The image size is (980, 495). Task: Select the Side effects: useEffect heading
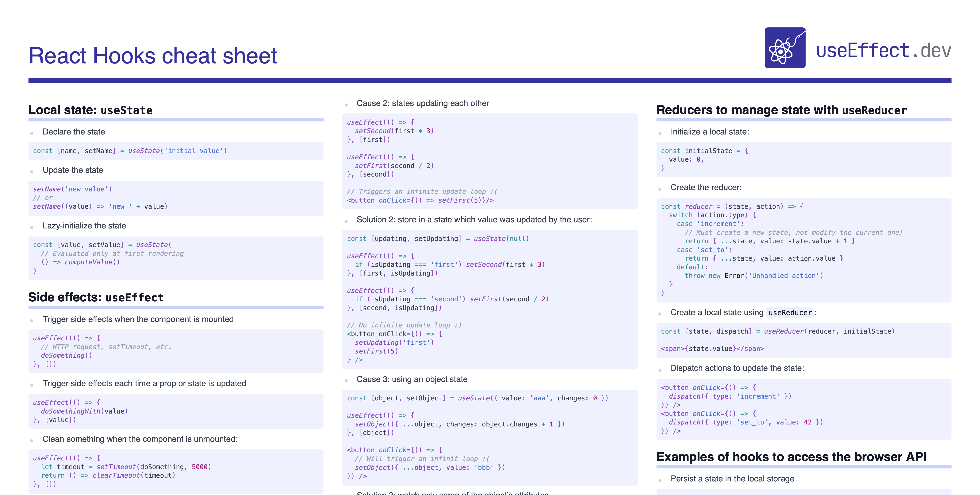(96, 297)
